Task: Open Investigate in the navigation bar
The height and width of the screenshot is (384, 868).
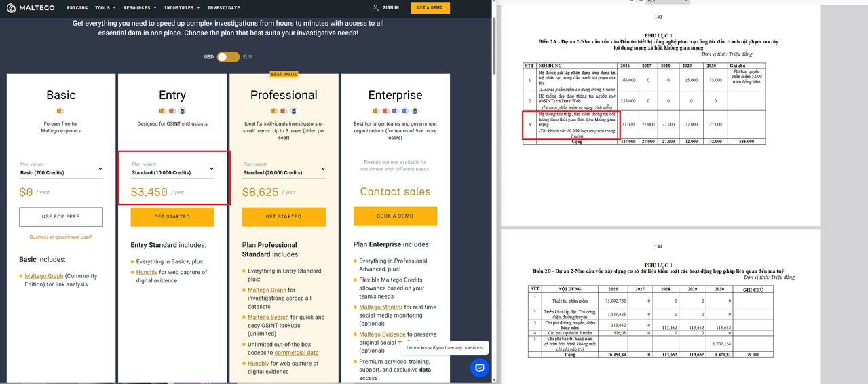Action: pos(223,8)
